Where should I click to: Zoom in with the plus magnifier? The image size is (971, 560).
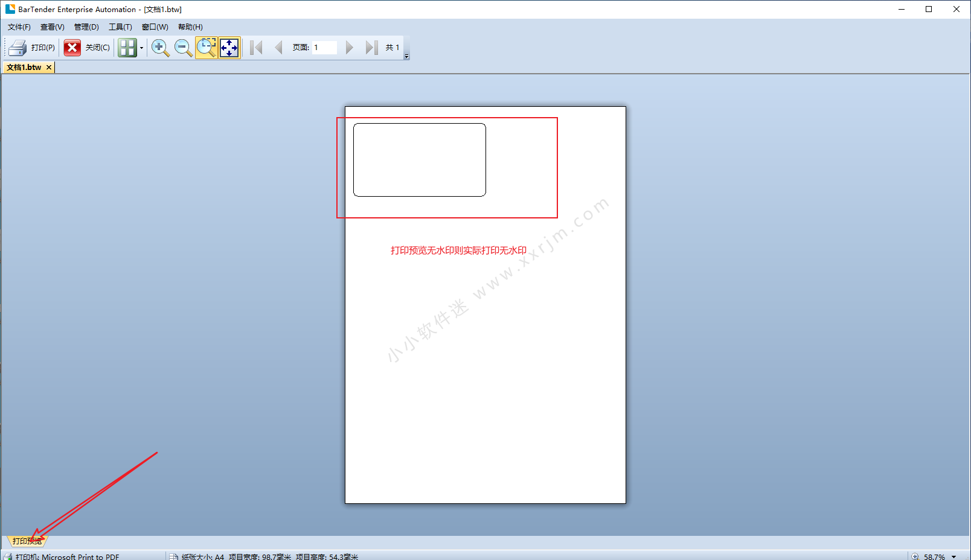[160, 48]
